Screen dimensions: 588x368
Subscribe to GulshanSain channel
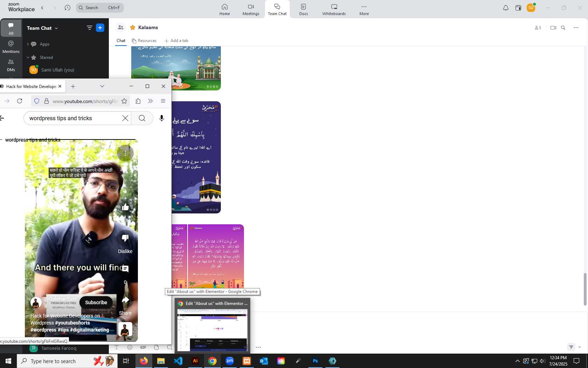[x=96, y=302]
